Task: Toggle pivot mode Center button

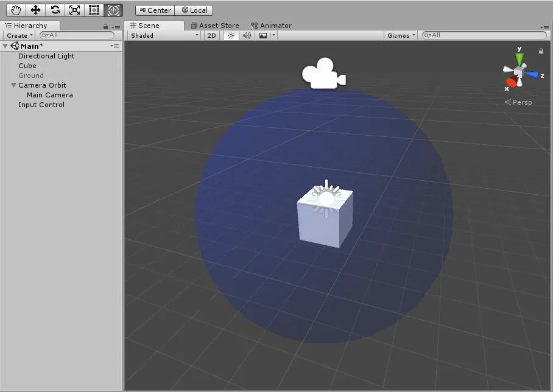Action: point(155,10)
